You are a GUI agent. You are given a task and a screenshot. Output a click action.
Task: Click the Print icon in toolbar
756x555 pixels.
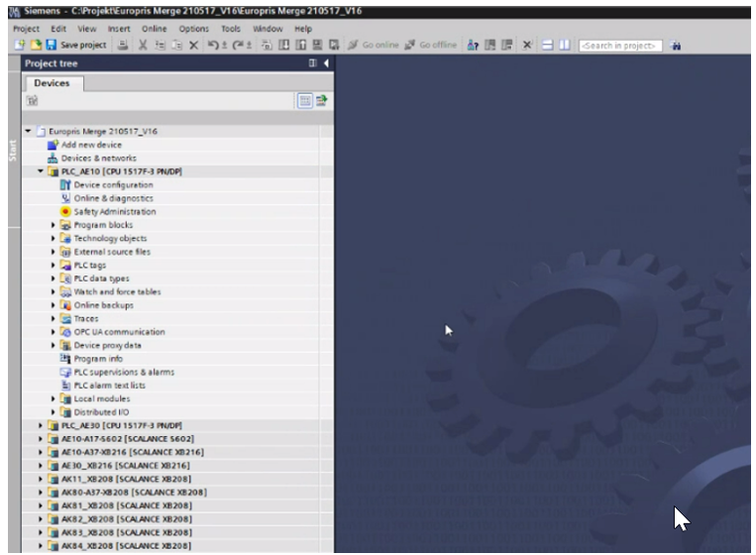pyautogui.click(x=123, y=45)
